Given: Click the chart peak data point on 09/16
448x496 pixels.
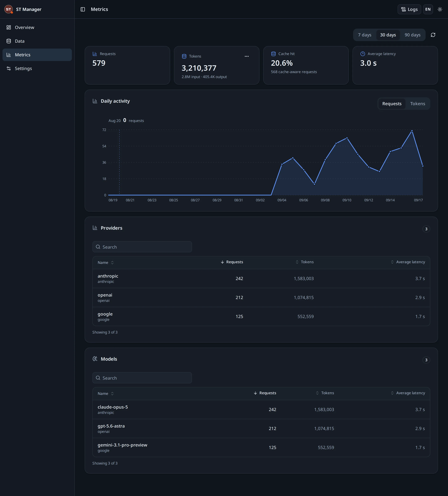Looking at the screenshot, I should 412,131.
